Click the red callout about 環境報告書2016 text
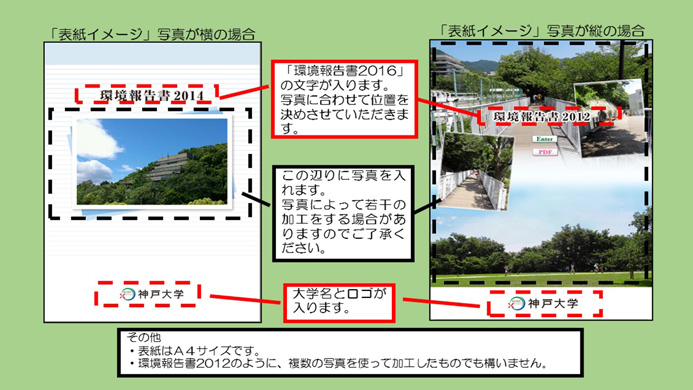The height and width of the screenshot is (390, 693). pyautogui.click(x=344, y=99)
